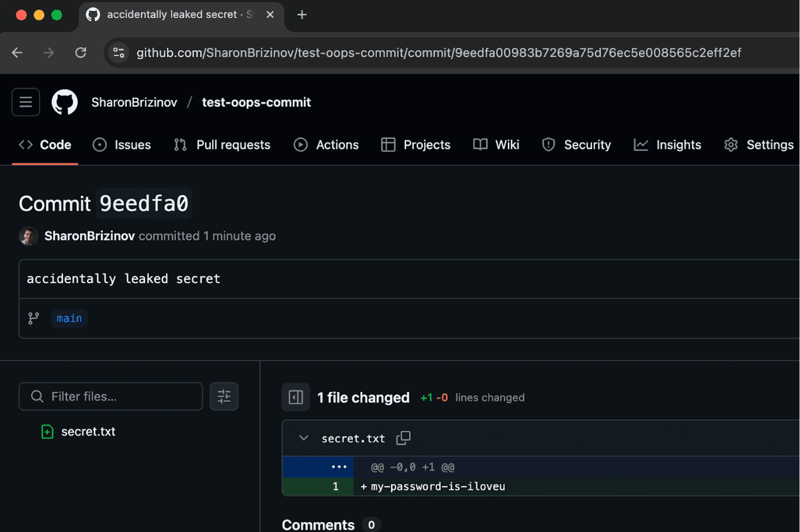Open the Issues tab
800x532 pixels.
122,145
